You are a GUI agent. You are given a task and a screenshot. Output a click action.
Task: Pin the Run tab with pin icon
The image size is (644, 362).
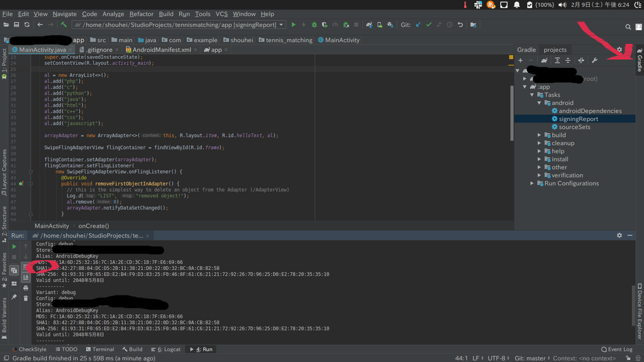tap(14, 297)
